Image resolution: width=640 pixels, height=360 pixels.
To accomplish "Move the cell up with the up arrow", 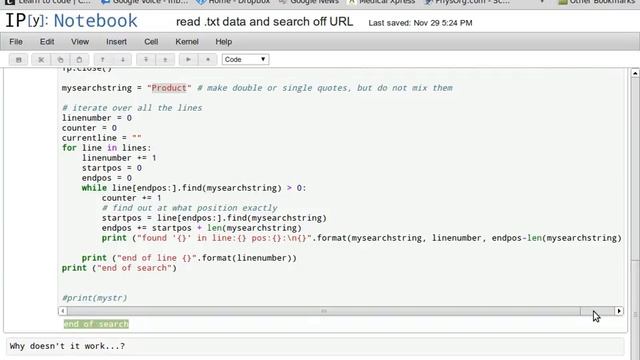I will (102, 60).
